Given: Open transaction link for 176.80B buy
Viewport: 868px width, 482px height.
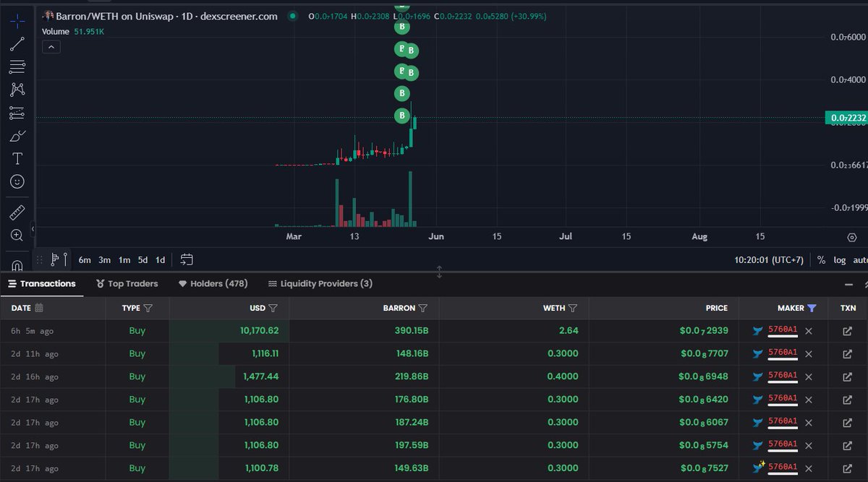Looking at the screenshot, I should coord(847,400).
